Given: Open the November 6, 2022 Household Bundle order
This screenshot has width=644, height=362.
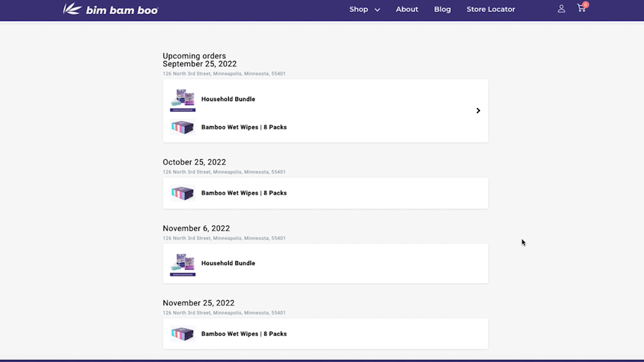Looking at the screenshot, I should [x=326, y=263].
